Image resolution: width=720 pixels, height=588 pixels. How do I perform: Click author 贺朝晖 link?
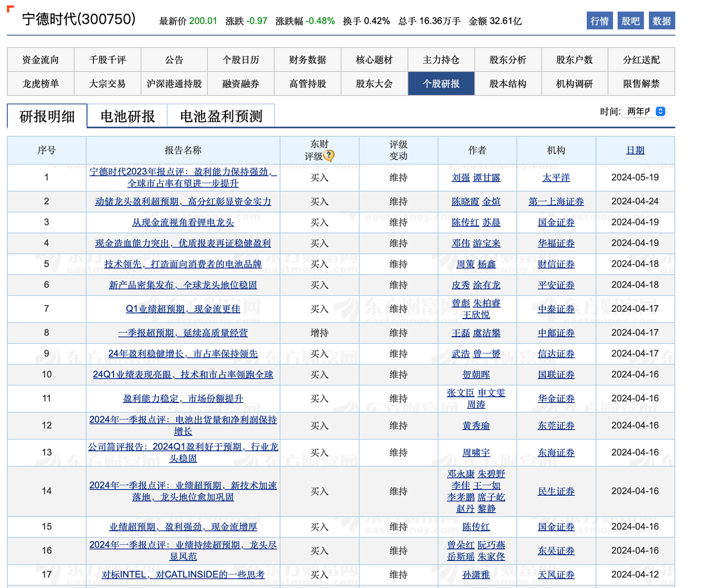[476, 374]
